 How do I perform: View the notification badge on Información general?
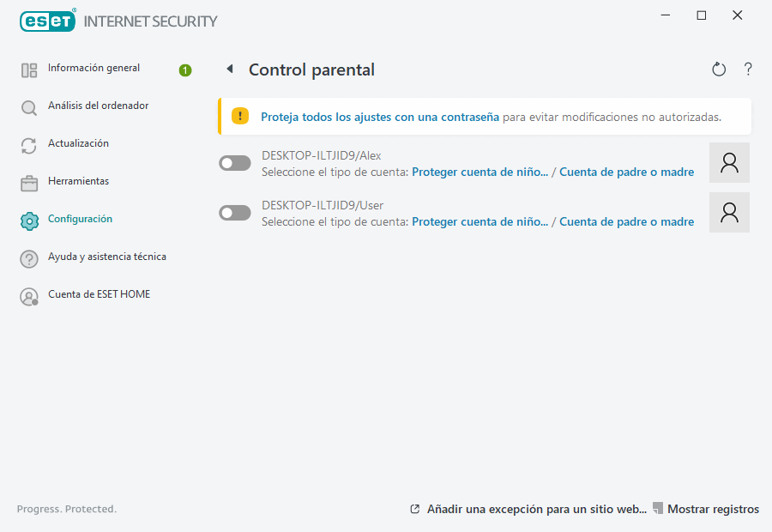coord(184,70)
